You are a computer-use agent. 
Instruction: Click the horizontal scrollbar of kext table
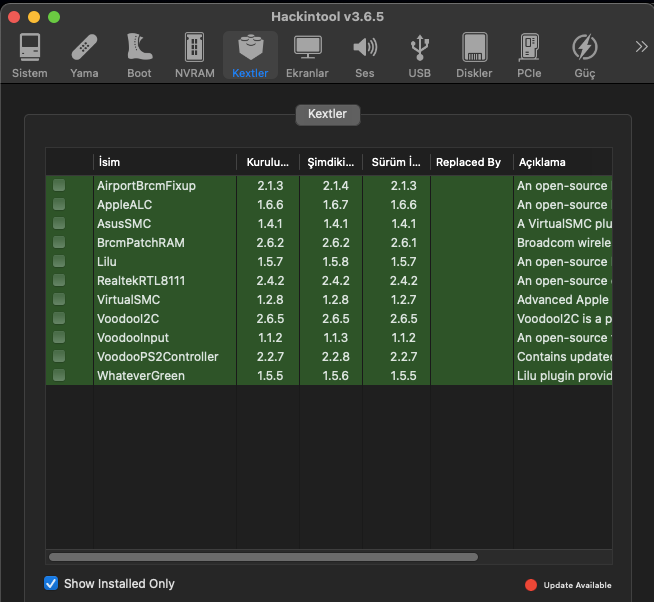click(263, 557)
